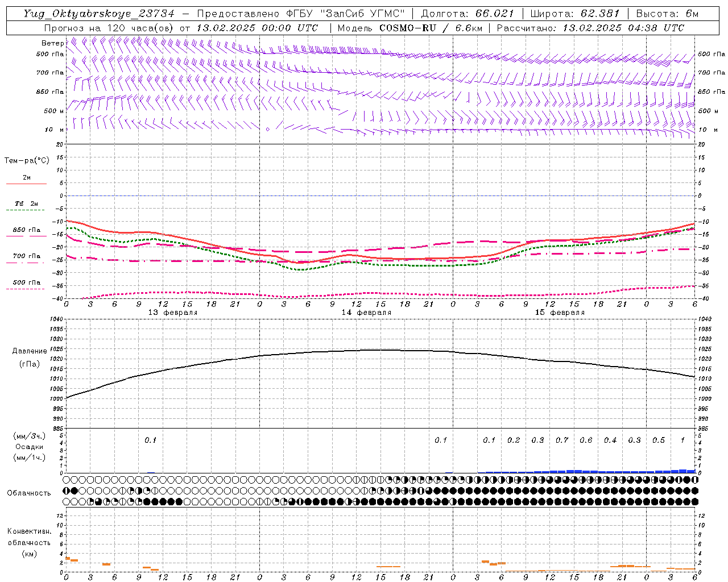Click the station name Yug_Oktyabrskoye_23734

[x=99, y=14]
